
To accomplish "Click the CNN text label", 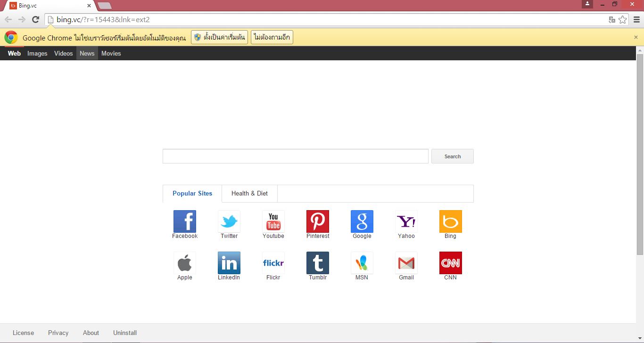I will pos(451,278).
